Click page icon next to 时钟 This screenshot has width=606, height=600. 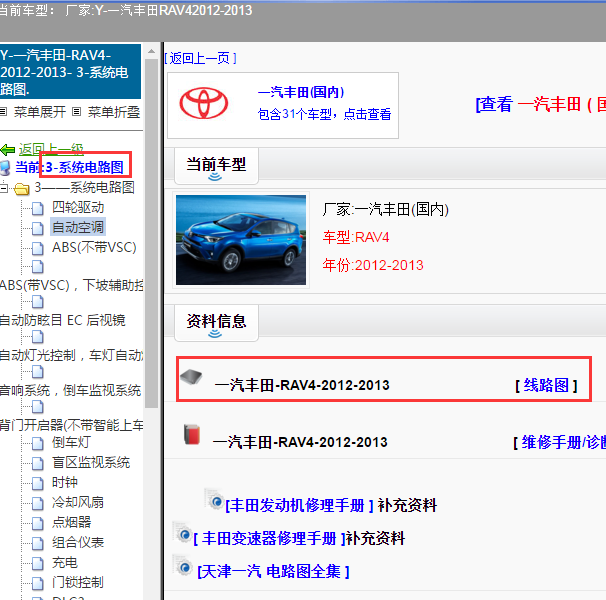point(37,483)
